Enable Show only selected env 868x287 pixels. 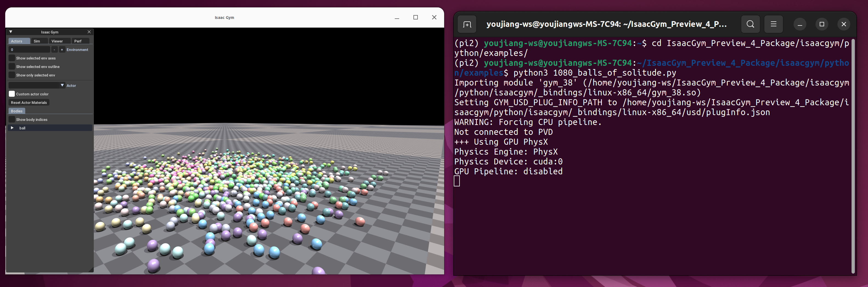[12, 75]
